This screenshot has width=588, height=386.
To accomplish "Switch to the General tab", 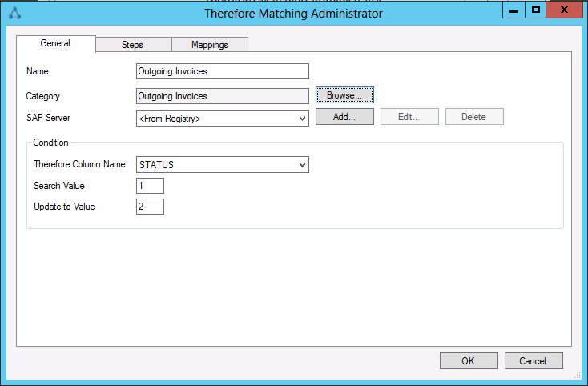I will [55, 44].
